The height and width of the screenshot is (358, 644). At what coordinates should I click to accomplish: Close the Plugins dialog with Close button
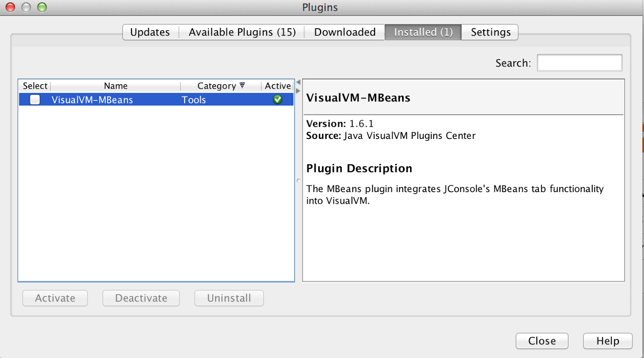coord(542,341)
